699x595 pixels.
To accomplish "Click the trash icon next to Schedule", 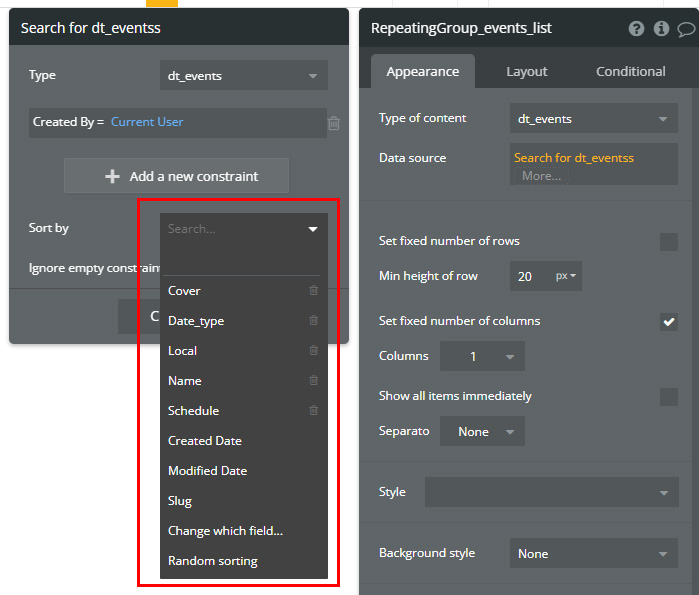I will coord(314,411).
